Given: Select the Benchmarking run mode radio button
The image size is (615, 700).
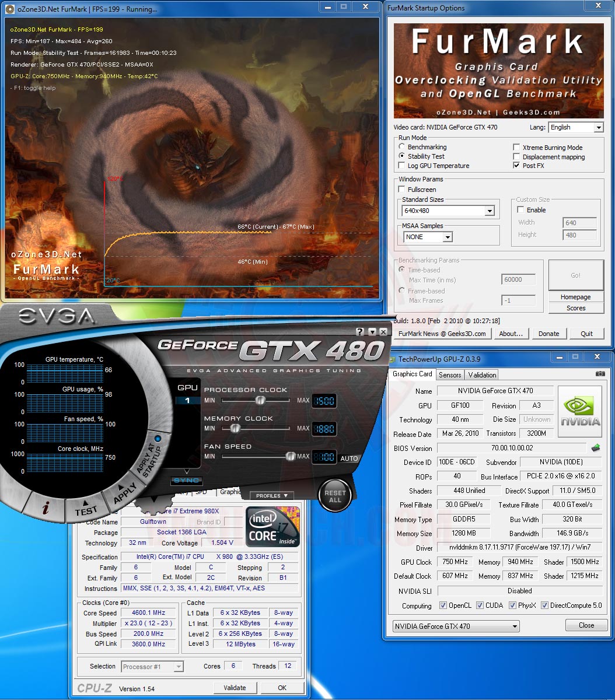Looking at the screenshot, I should (x=401, y=147).
